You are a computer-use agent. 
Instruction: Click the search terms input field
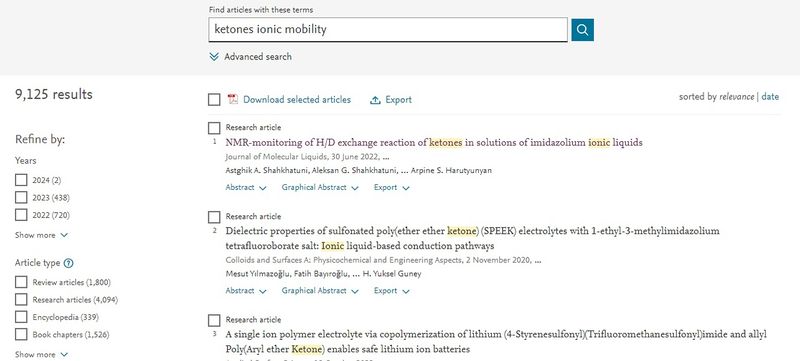388,30
